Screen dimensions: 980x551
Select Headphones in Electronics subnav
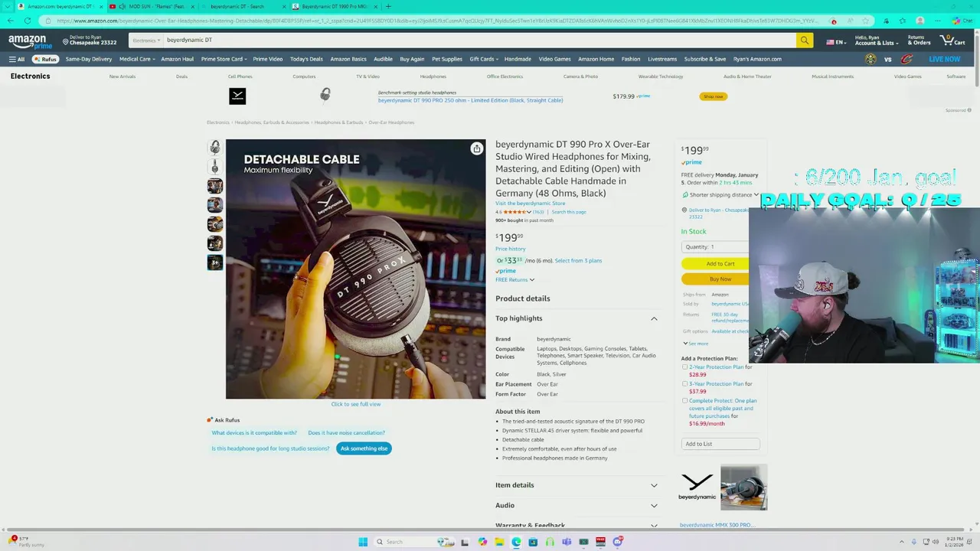click(x=433, y=77)
